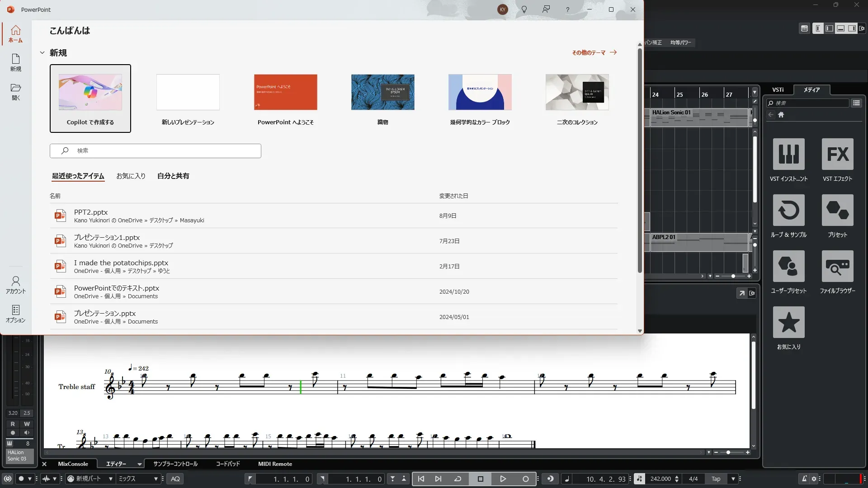This screenshot has width=868, height=488.
Task: Open the Loops & Samples tile
Action: (788, 211)
